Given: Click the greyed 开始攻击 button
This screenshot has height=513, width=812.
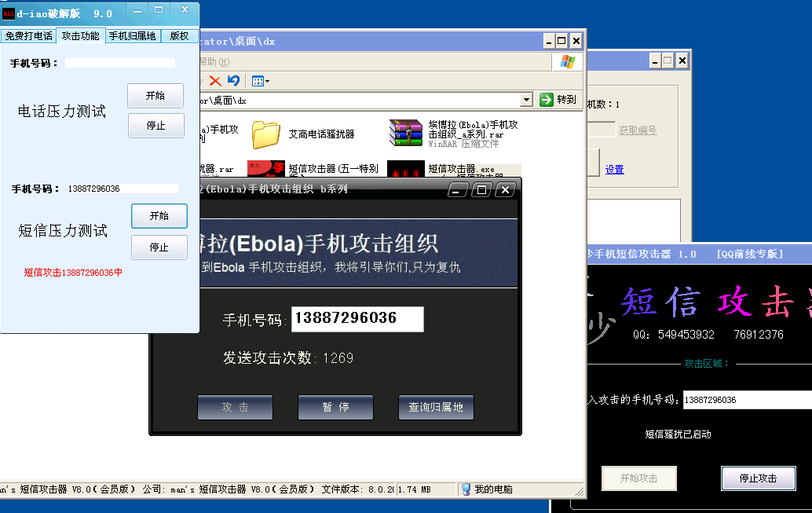Looking at the screenshot, I should [639, 478].
